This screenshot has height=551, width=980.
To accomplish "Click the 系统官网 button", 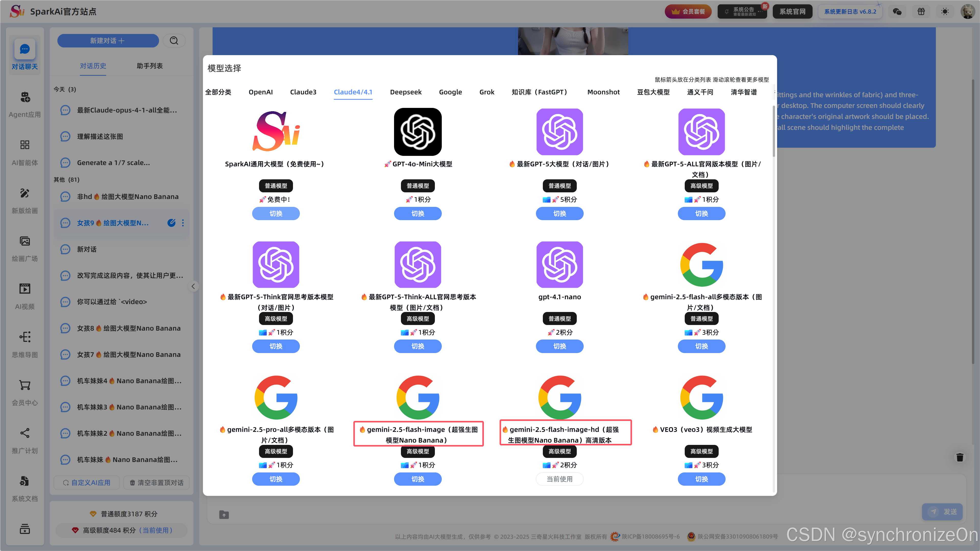I will click(792, 11).
